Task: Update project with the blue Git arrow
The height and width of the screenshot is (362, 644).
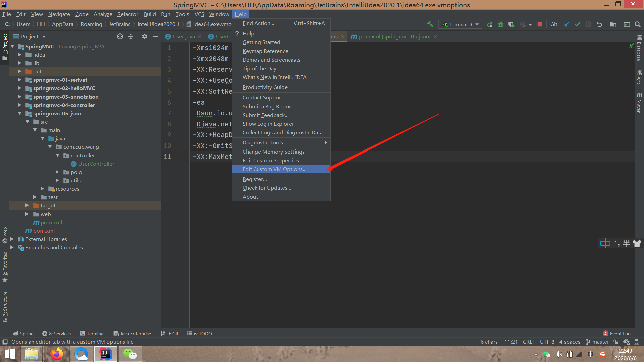Action: 567,24
